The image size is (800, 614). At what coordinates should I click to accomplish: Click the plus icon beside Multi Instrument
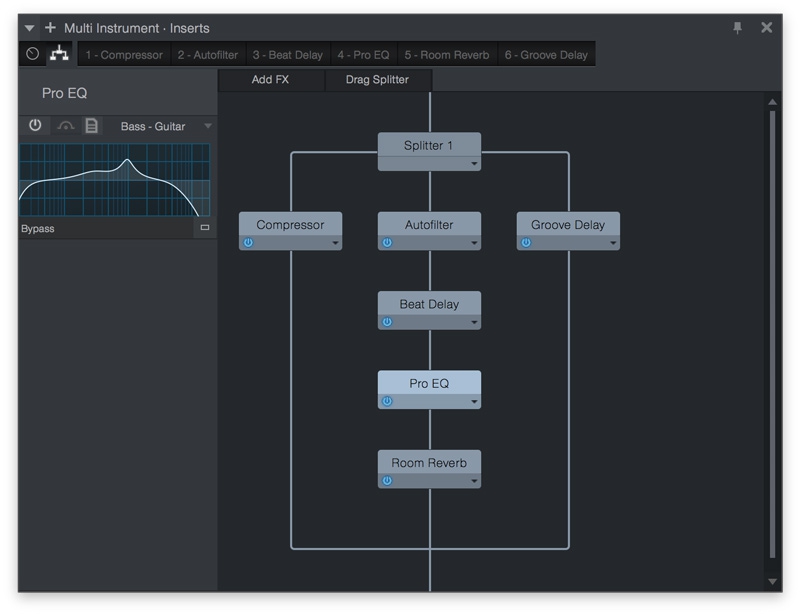pos(50,28)
